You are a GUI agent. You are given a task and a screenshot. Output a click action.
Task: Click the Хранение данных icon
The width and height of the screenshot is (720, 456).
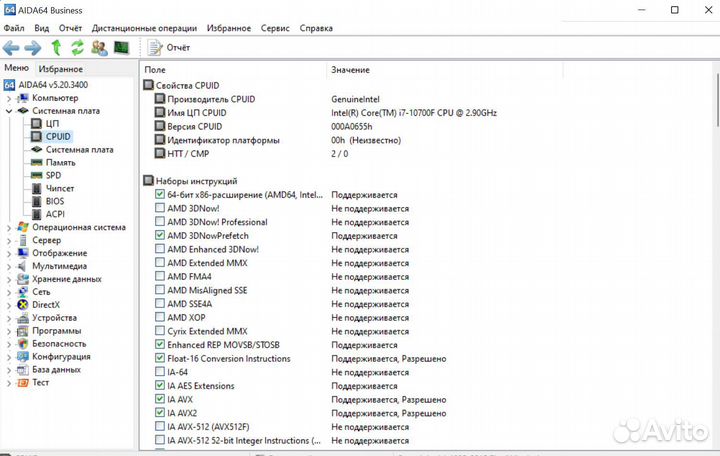pyautogui.click(x=23, y=279)
